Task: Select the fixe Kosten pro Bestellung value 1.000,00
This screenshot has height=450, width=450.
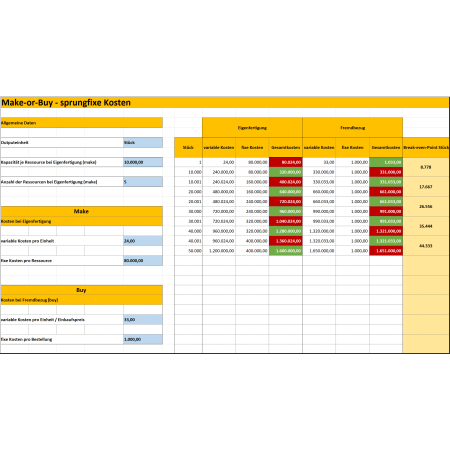Action: (x=143, y=339)
